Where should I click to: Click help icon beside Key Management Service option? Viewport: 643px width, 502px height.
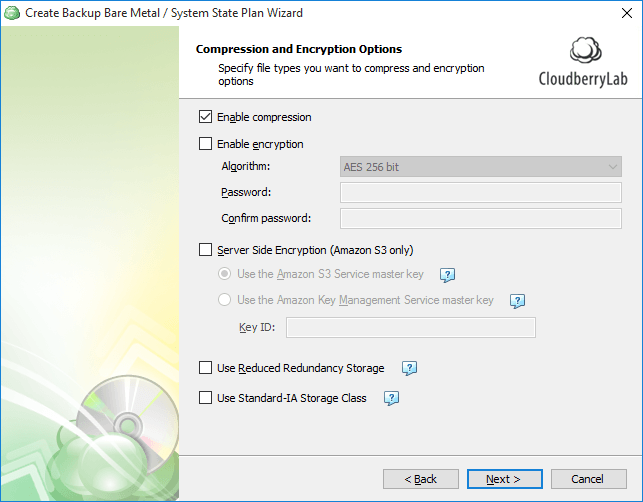click(x=517, y=301)
